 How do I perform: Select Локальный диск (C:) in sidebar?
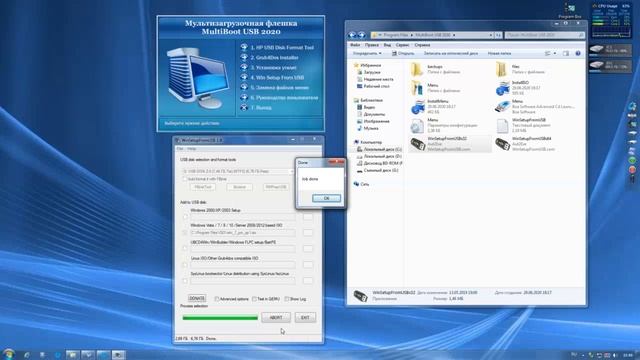click(x=382, y=149)
